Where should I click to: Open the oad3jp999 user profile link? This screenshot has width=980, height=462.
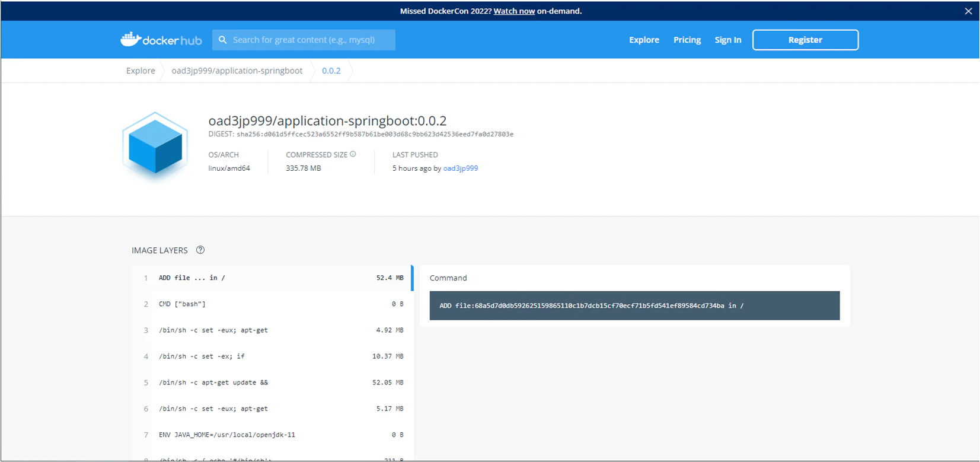[x=461, y=168]
